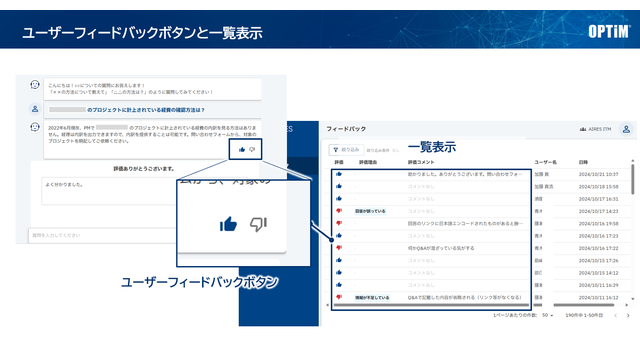Click the bot avatar beside the greeting message

(35, 84)
